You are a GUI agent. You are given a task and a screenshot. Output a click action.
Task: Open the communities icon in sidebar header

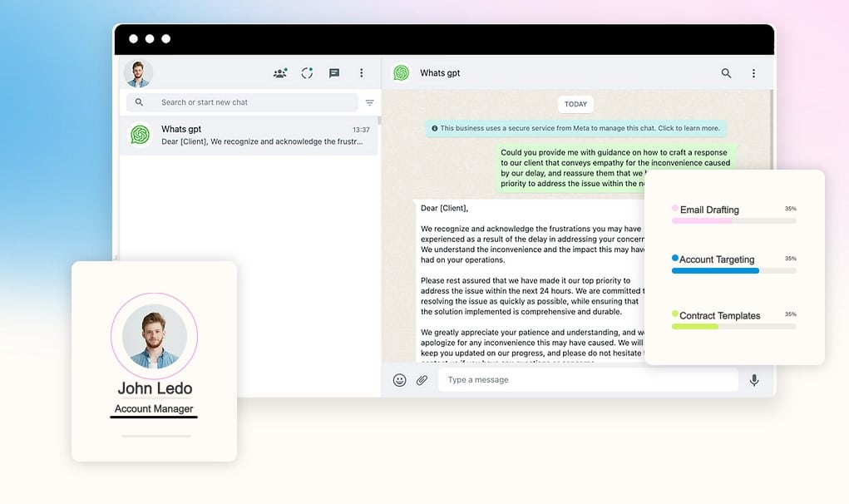[280, 73]
